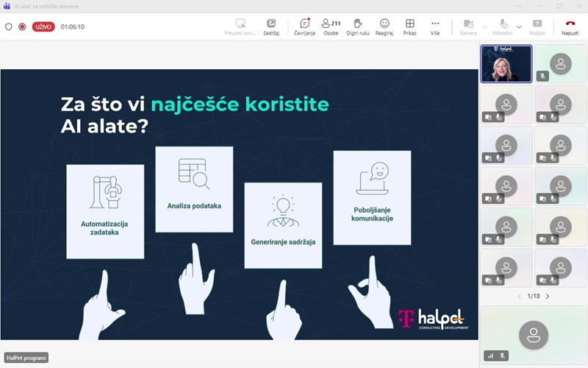Click the Preuzmi kontrolu icon
The width and height of the screenshot is (588, 368).
tap(240, 24)
